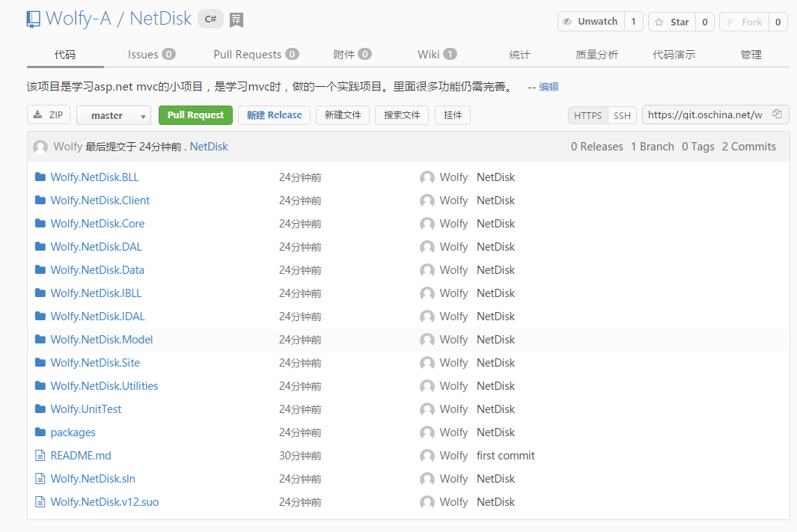Click the 编辑 description link
797x532 pixels.
(549, 86)
